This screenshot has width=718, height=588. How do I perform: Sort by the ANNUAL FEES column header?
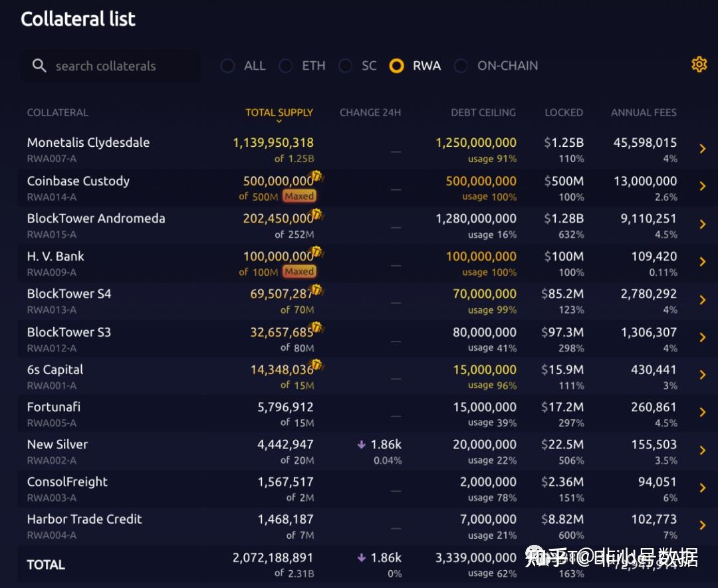tap(644, 112)
